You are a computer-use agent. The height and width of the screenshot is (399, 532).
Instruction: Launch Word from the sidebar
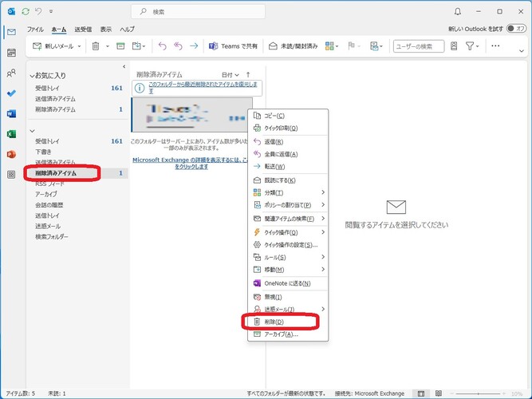pos(11,113)
